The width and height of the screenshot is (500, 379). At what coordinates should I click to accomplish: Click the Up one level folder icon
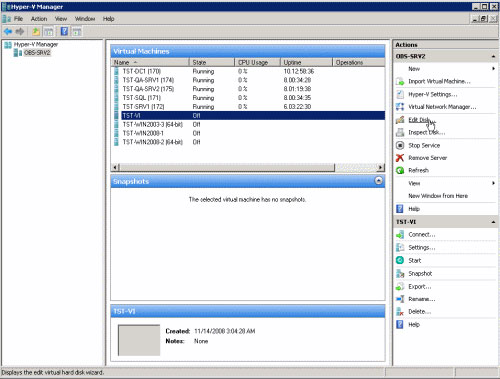[36, 32]
